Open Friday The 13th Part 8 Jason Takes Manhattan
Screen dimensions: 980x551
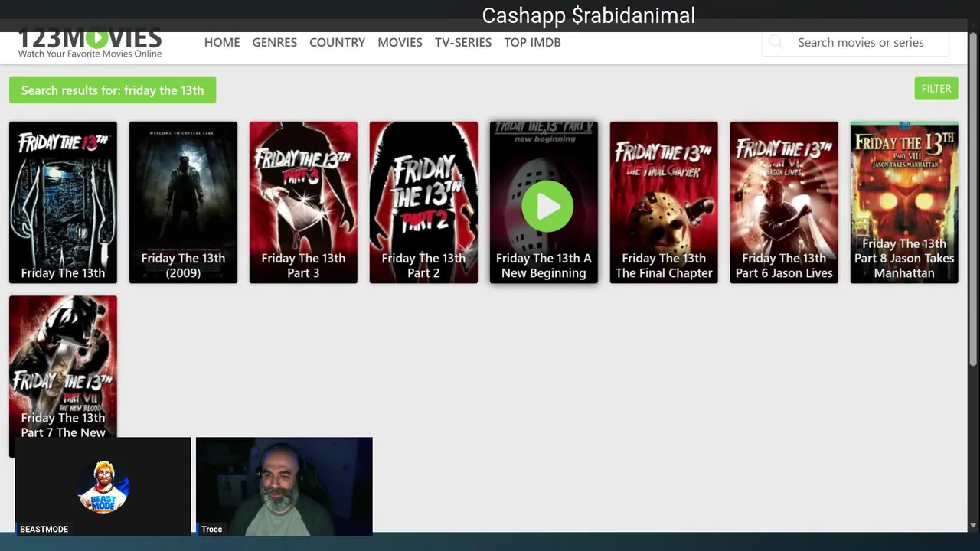[x=904, y=202]
